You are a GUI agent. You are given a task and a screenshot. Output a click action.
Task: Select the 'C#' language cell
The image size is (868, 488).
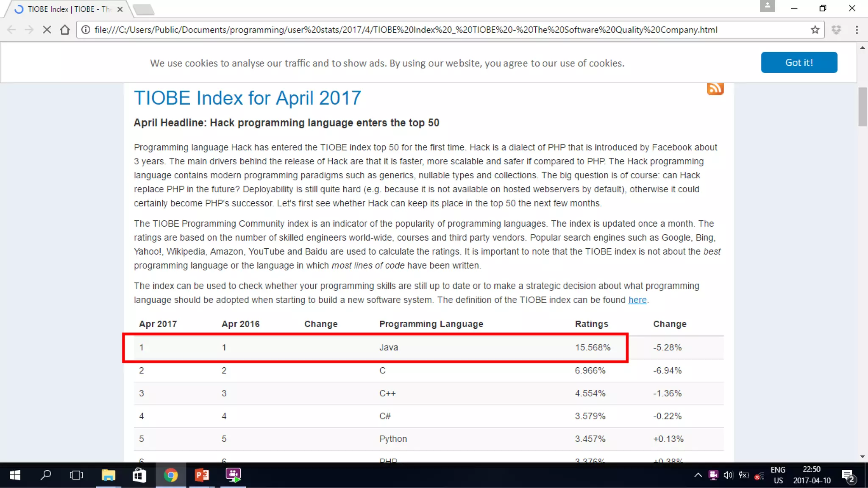[x=385, y=416]
